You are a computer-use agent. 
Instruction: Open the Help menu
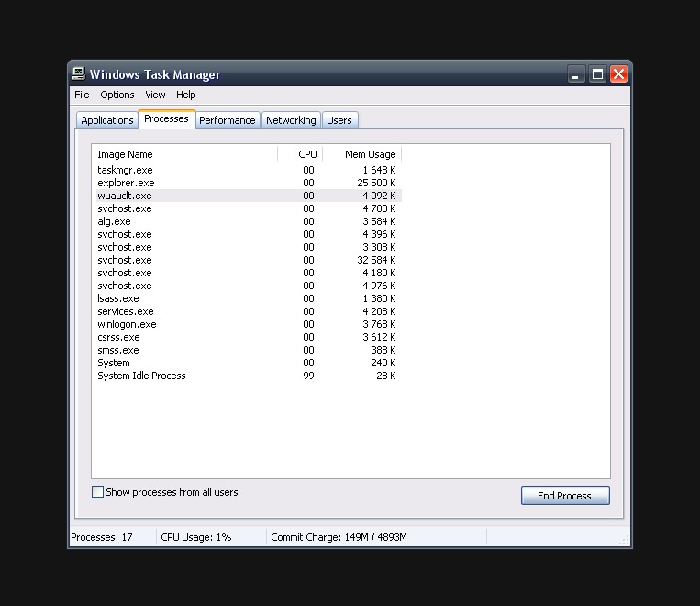point(185,95)
